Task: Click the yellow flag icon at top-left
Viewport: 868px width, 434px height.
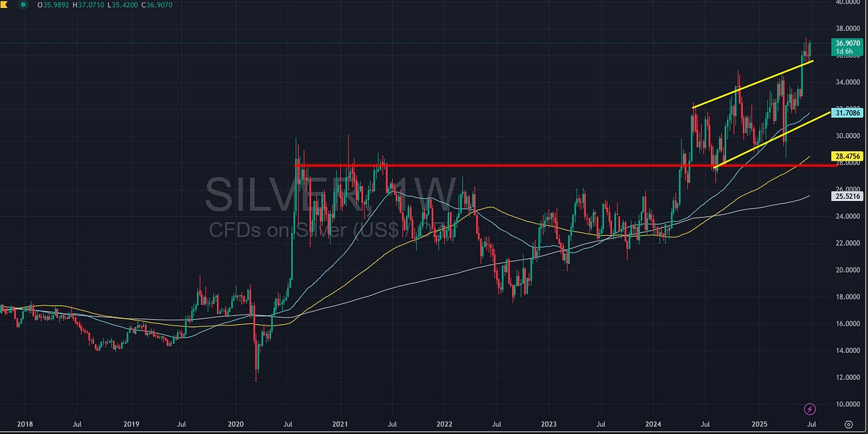Action: point(4,4)
